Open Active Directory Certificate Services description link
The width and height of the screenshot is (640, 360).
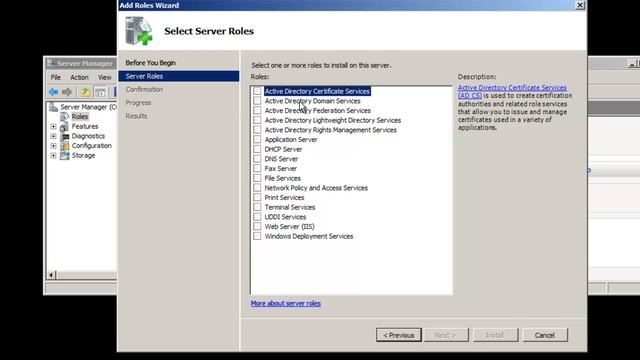[x=512, y=91]
